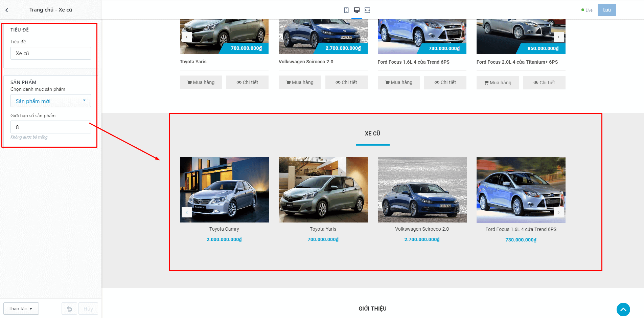Click the Không được bỏ trống hint text
The width and height of the screenshot is (644, 318).
(29, 137)
